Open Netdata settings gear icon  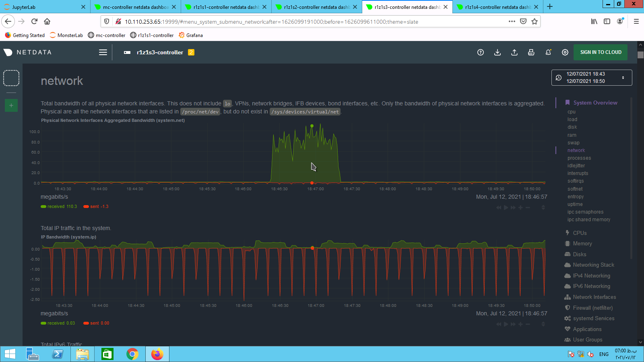pyautogui.click(x=565, y=52)
